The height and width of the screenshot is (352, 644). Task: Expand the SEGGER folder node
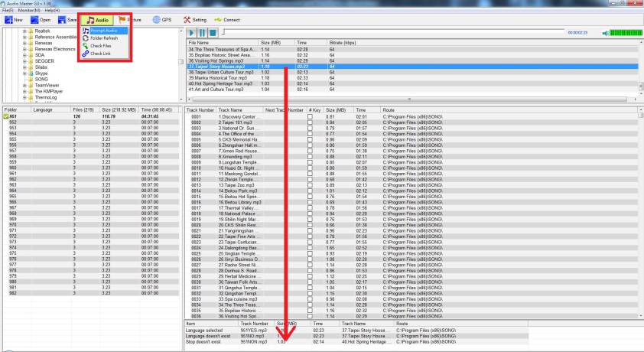[24, 60]
